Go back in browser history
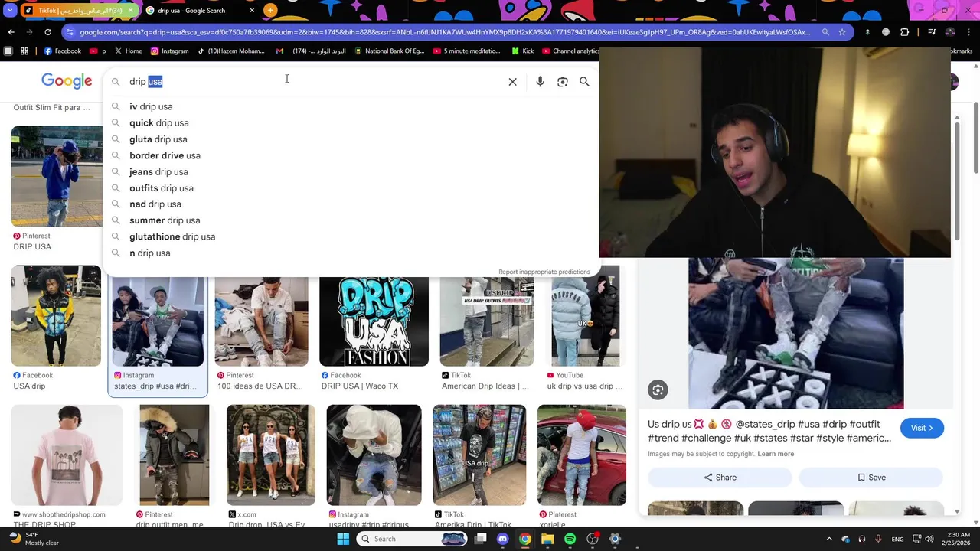 (11, 32)
